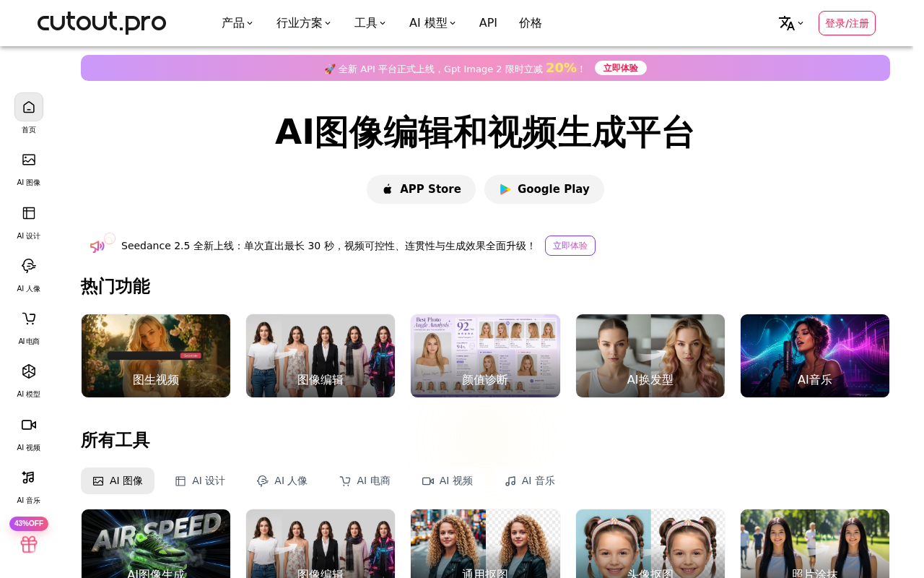This screenshot has height=578, width=924.
Task: Expand the AI 模型 navigation dropdown
Action: [x=432, y=23]
